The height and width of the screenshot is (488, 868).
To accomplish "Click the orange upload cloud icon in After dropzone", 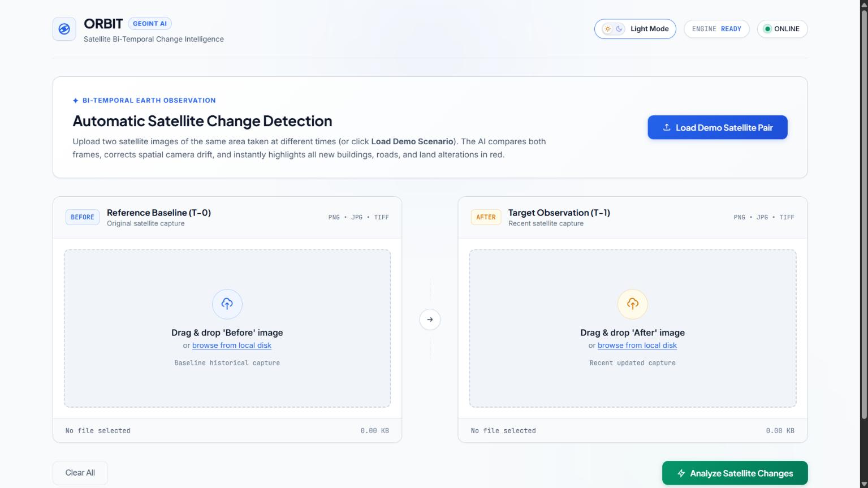I will [633, 304].
